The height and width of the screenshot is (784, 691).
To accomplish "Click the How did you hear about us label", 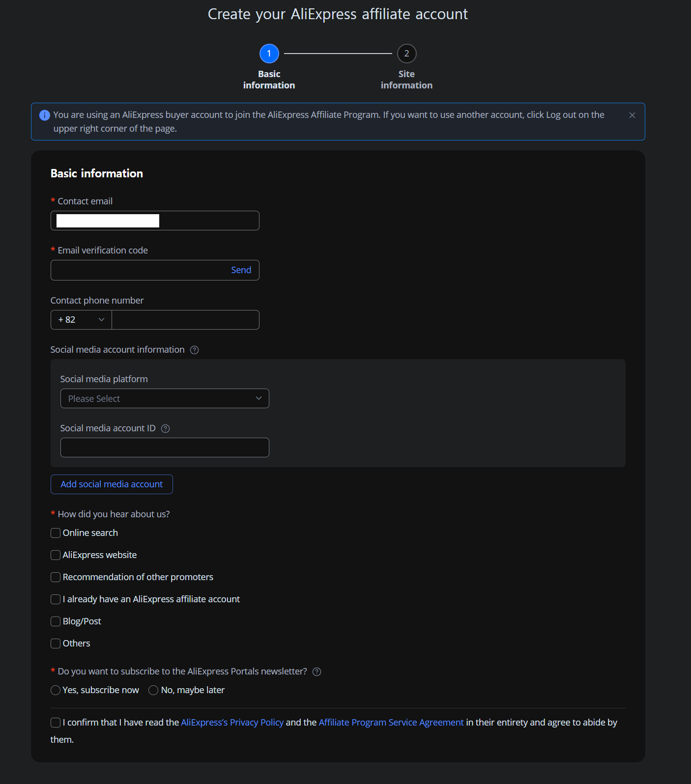I will 114,514.
